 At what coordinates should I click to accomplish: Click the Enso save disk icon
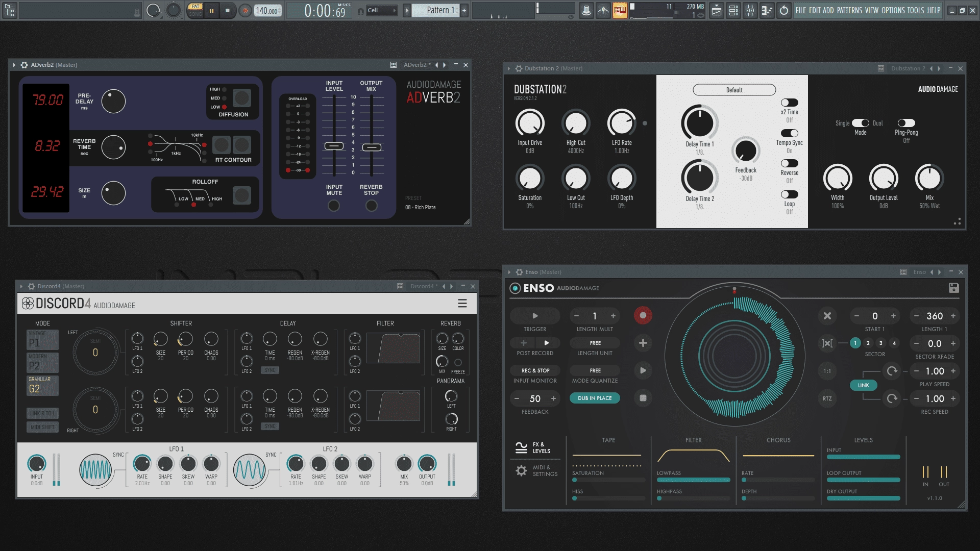click(953, 288)
